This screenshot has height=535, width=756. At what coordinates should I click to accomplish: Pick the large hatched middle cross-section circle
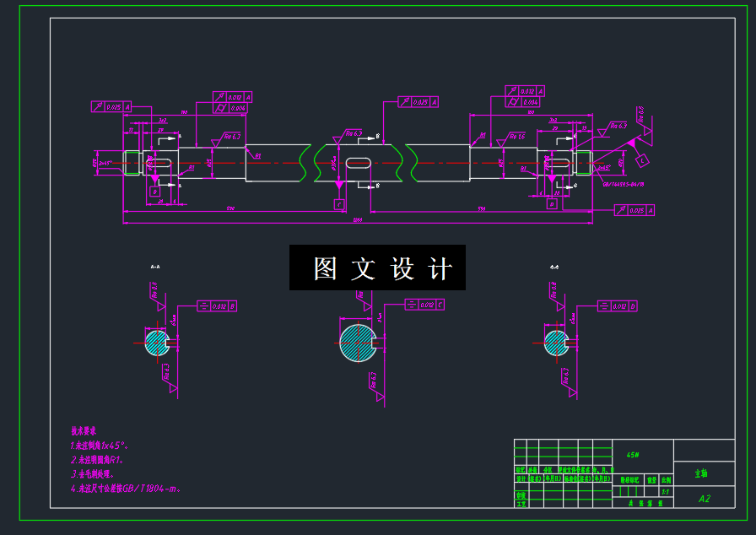pyautogui.click(x=358, y=343)
